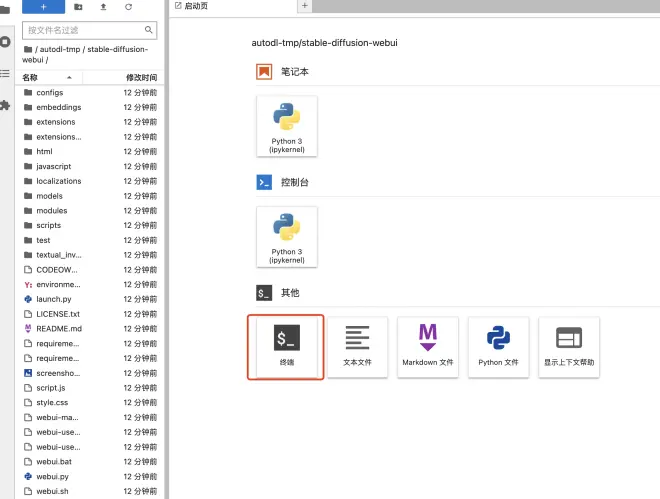Select the environme... YAML file

tap(90, 284)
